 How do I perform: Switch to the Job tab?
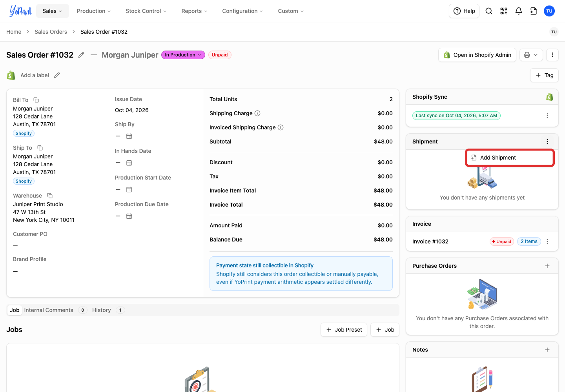coord(15,310)
